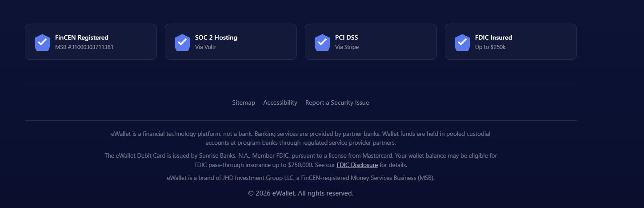Click the SOC 2 Hosting shield icon

182,42
